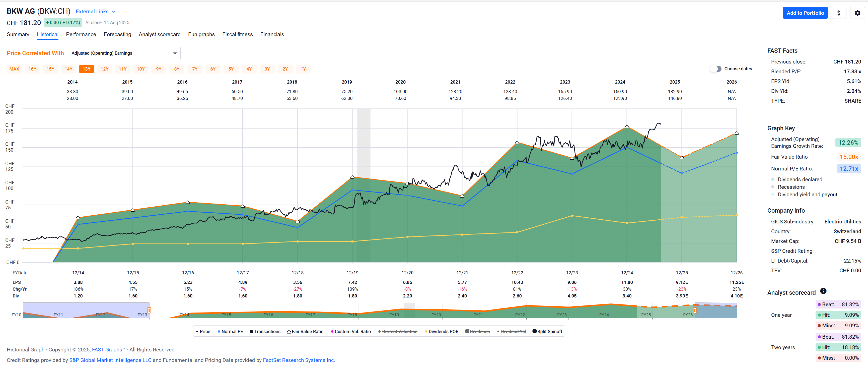Click the Fair Value Ratio 15.00x value
Screen dimensions: 868x369
(848, 157)
